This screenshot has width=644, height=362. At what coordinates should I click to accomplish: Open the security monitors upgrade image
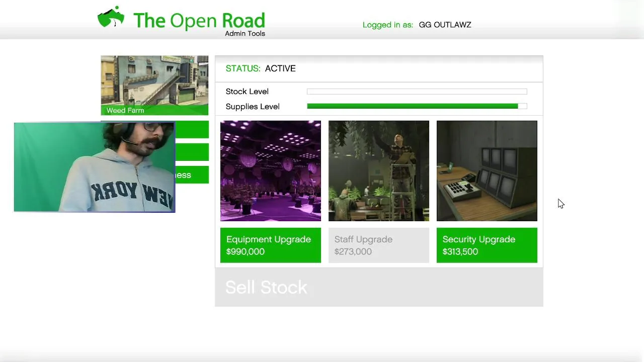pyautogui.click(x=487, y=171)
